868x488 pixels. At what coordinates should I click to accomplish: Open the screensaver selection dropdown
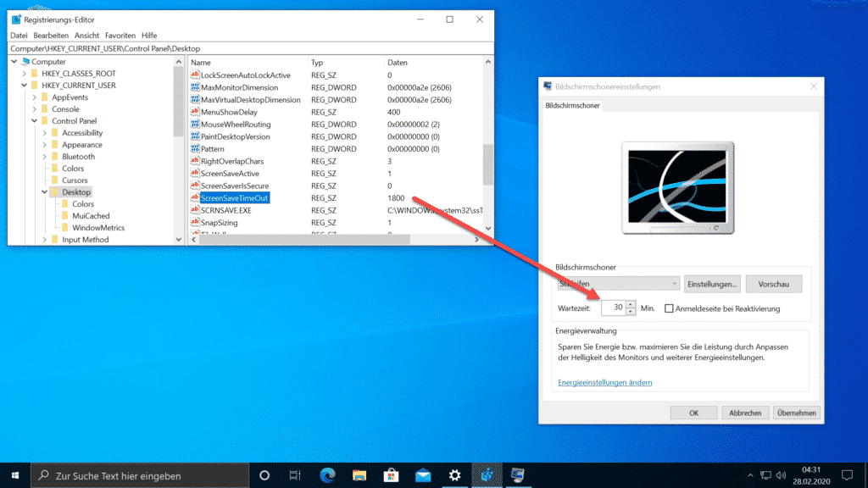[x=618, y=283]
